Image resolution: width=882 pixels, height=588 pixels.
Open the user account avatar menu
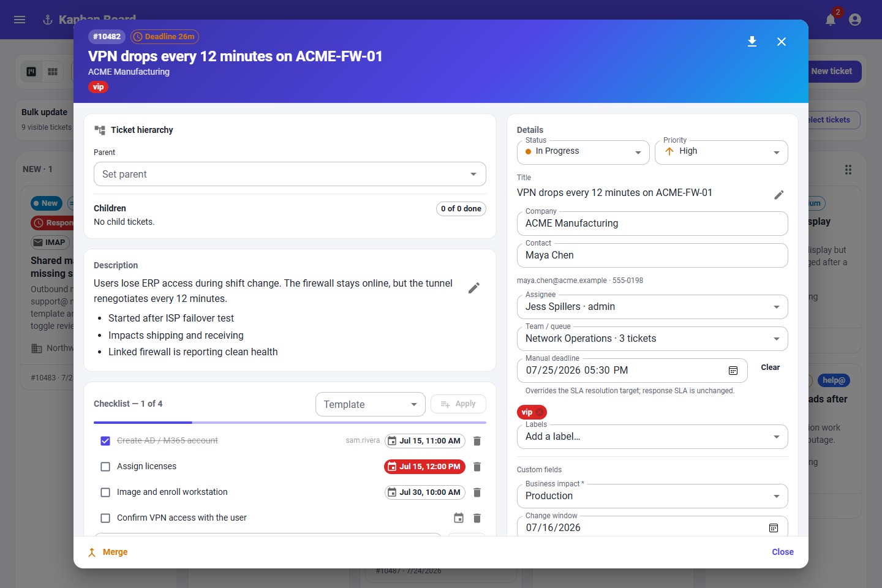click(855, 20)
